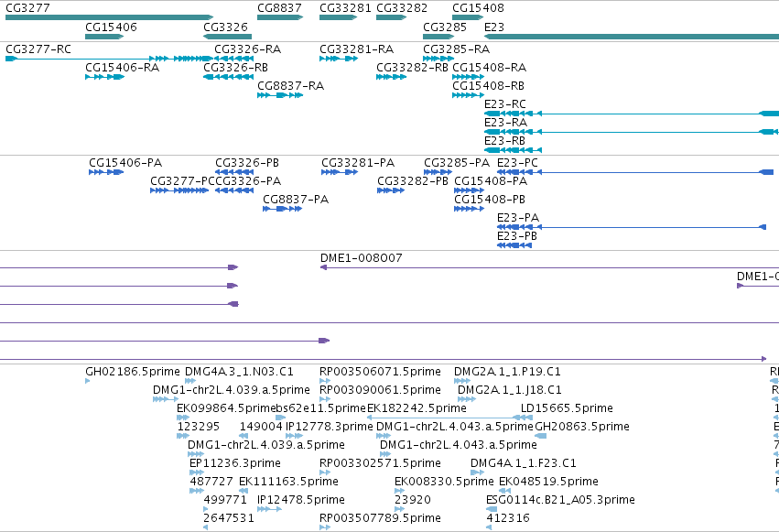Viewport: 779px width, 532px height.
Task: Select the IP12478.5prime label
Action: tap(301, 500)
